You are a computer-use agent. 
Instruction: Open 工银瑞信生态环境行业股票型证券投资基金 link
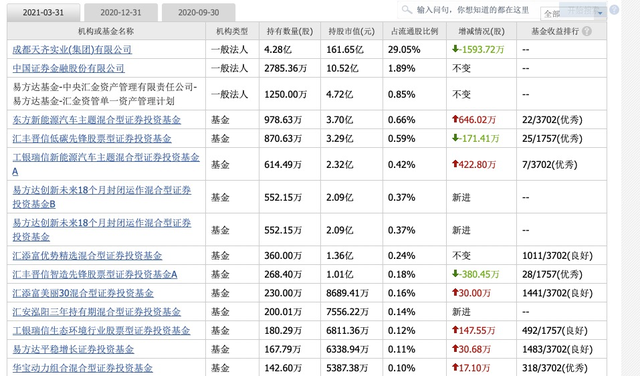pyautogui.click(x=101, y=331)
